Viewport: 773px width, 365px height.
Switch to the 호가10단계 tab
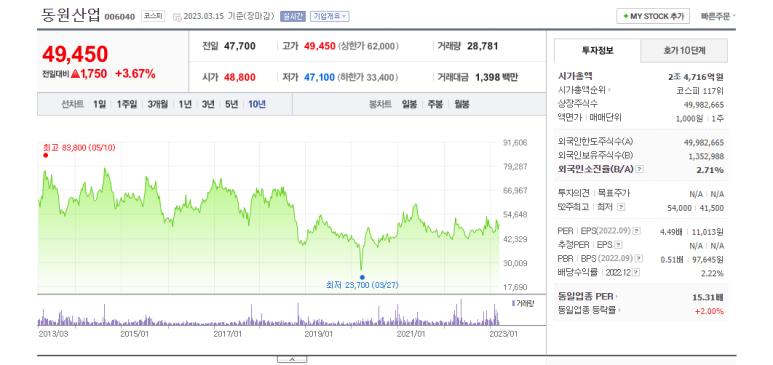[x=684, y=50]
